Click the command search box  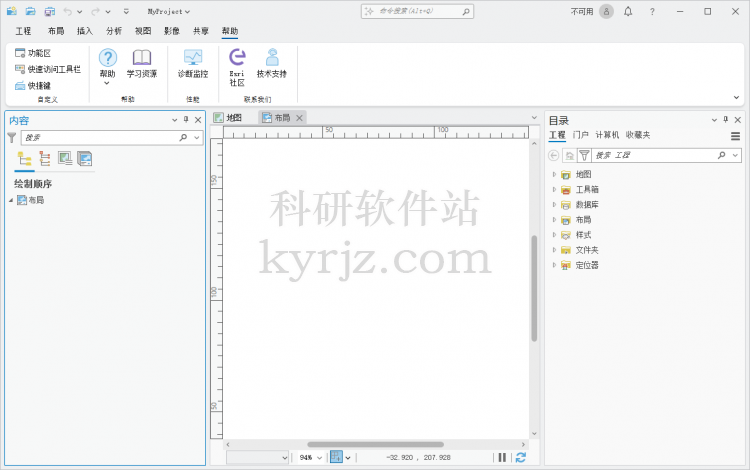pos(417,11)
